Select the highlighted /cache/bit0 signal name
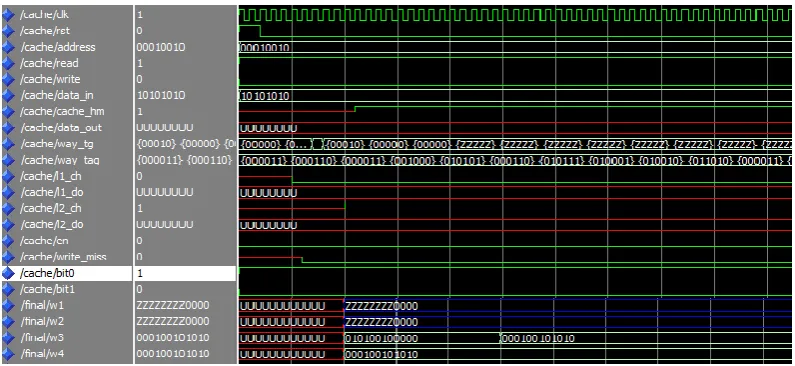 tap(48, 273)
